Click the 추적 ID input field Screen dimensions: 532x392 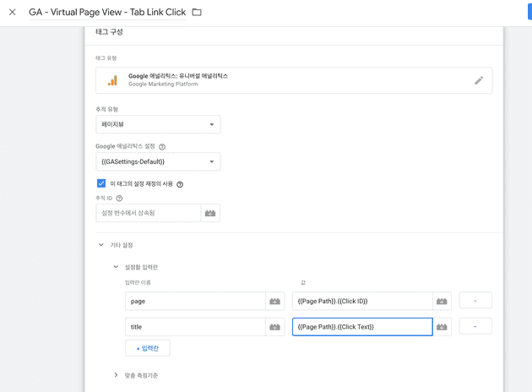149,213
